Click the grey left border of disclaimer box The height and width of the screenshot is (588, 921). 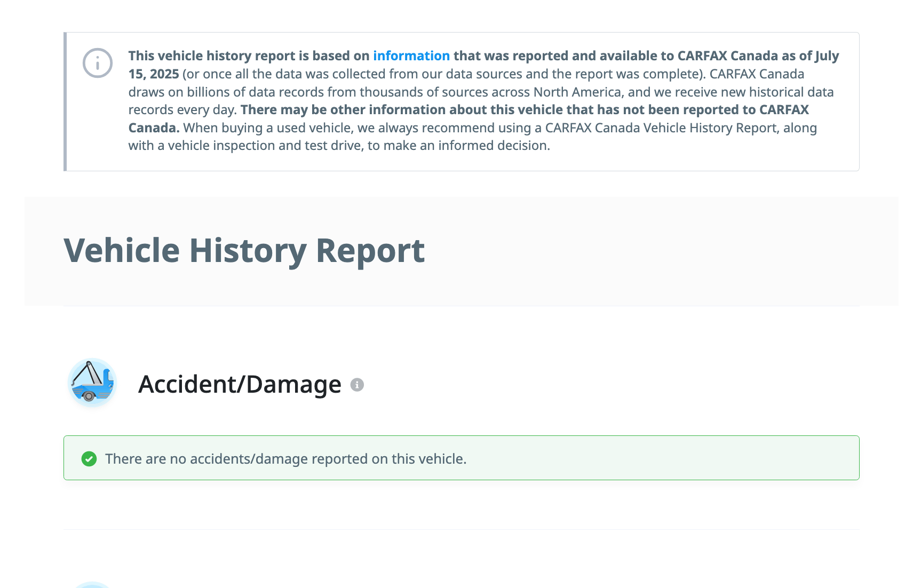pos(65,101)
